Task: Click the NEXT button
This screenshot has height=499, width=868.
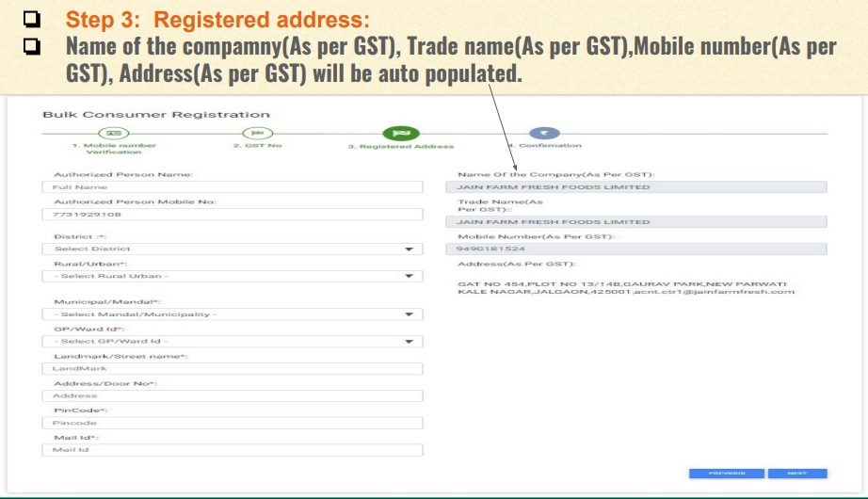Action: pos(797,474)
